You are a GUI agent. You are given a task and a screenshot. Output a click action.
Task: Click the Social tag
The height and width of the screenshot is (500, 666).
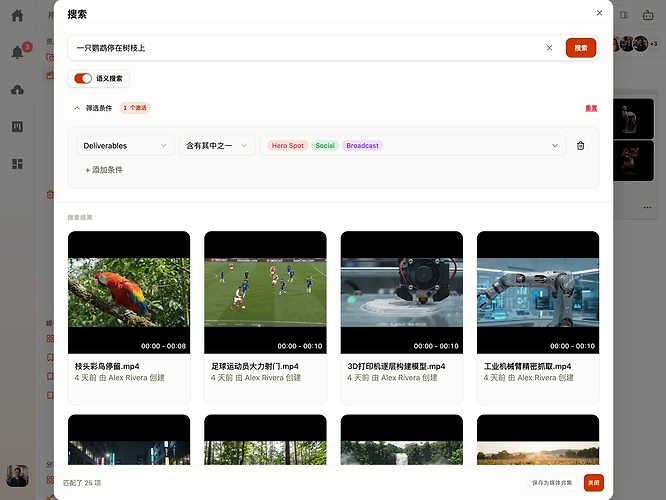pos(325,146)
